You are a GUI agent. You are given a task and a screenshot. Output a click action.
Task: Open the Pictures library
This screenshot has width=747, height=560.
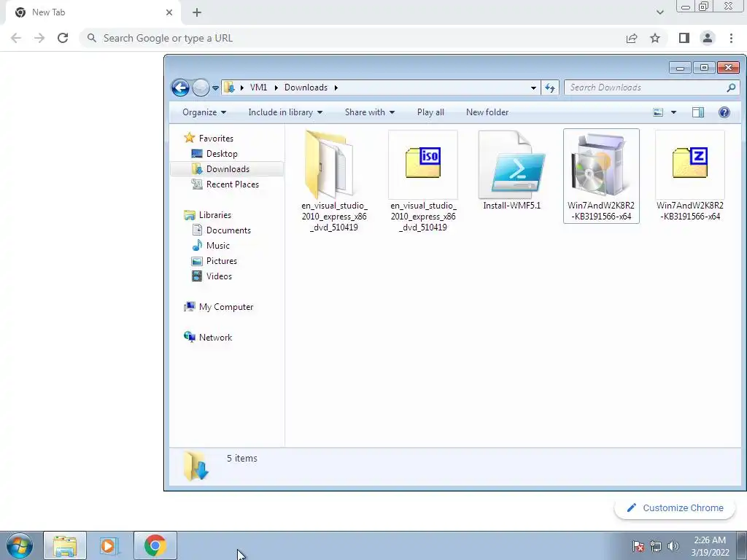click(x=222, y=261)
